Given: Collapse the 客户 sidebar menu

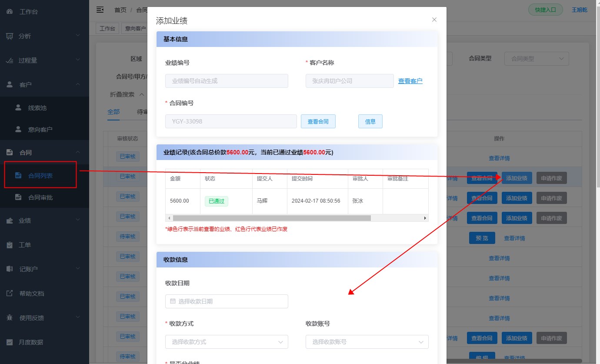Looking at the screenshot, I should coord(77,84).
